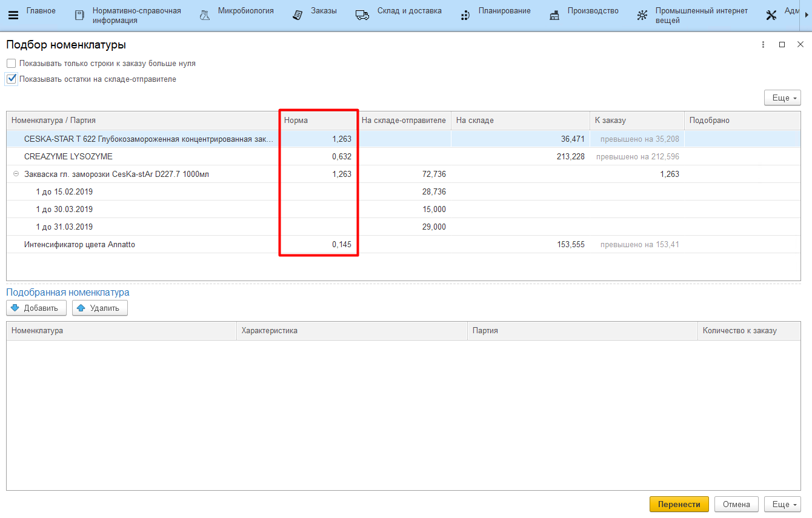The image size is (812, 518).
Task: Click the Промышленный интернет вещей icon
Action: click(642, 16)
